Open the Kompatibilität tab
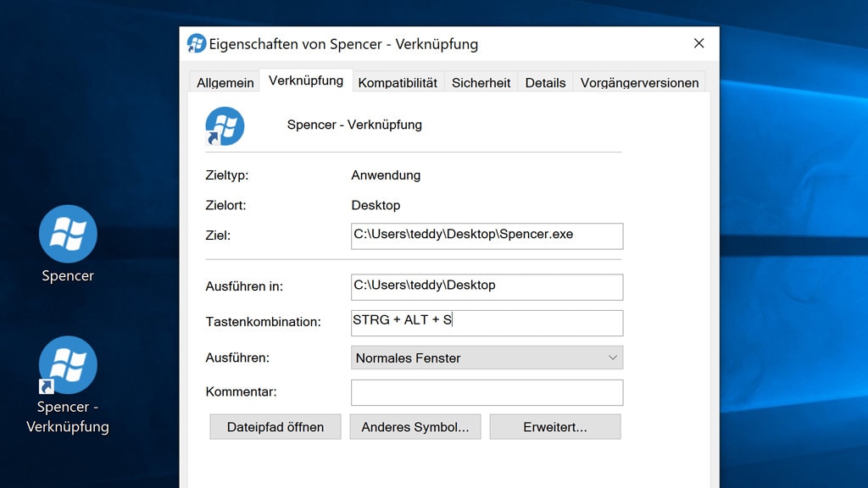This screenshot has height=488, width=868. pos(396,82)
